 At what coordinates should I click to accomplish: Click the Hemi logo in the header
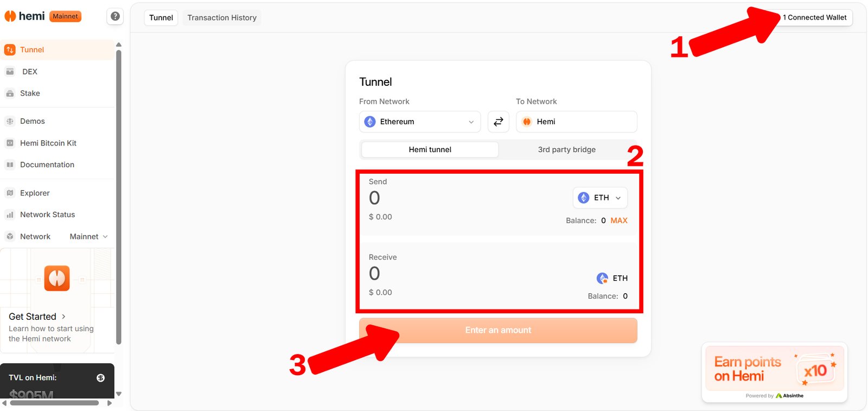point(25,16)
